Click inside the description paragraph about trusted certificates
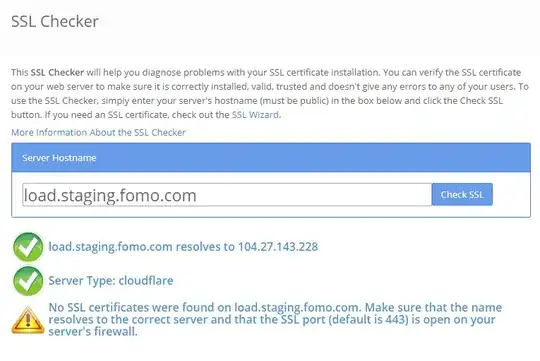This screenshot has height=361, width=540. (270, 93)
